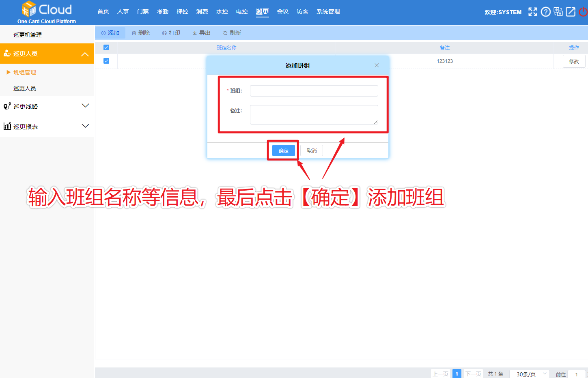
Task: Open the 30条/页 page size dropdown
Action: tap(530, 374)
